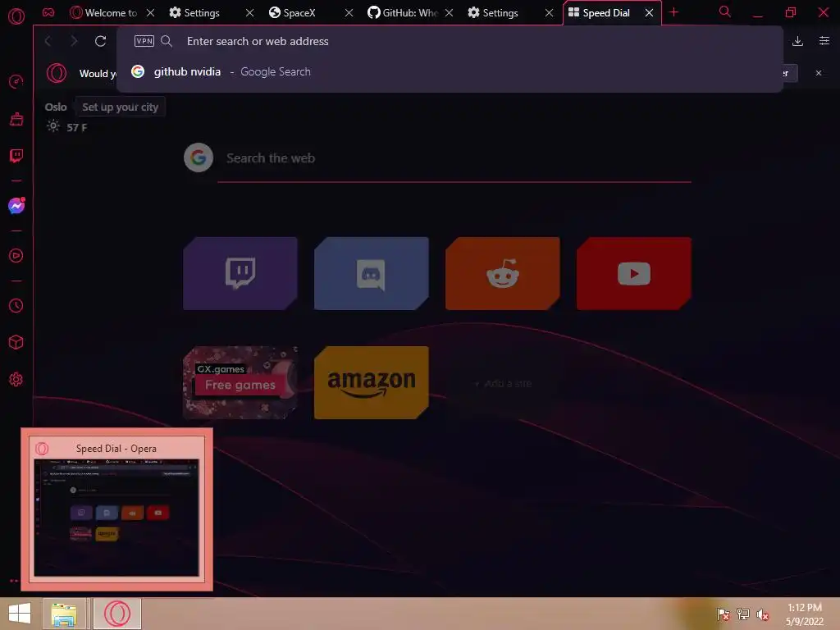Click Set up your city button
Image resolution: width=840 pixels, height=630 pixels.
point(120,107)
